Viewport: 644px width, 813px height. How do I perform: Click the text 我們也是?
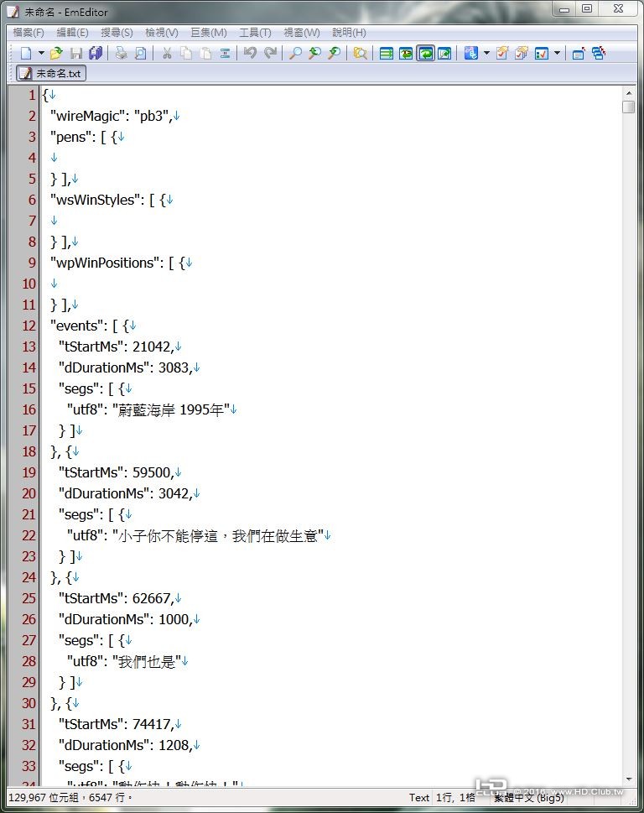(147, 662)
